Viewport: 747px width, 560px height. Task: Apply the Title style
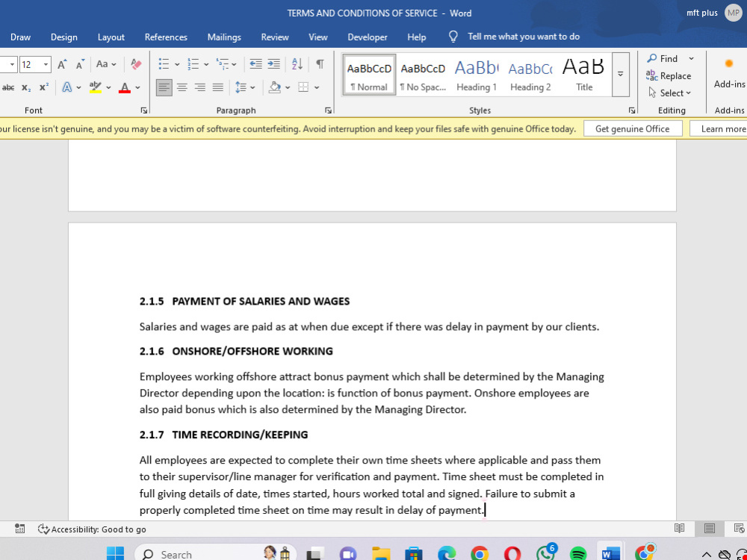(x=584, y=75)
